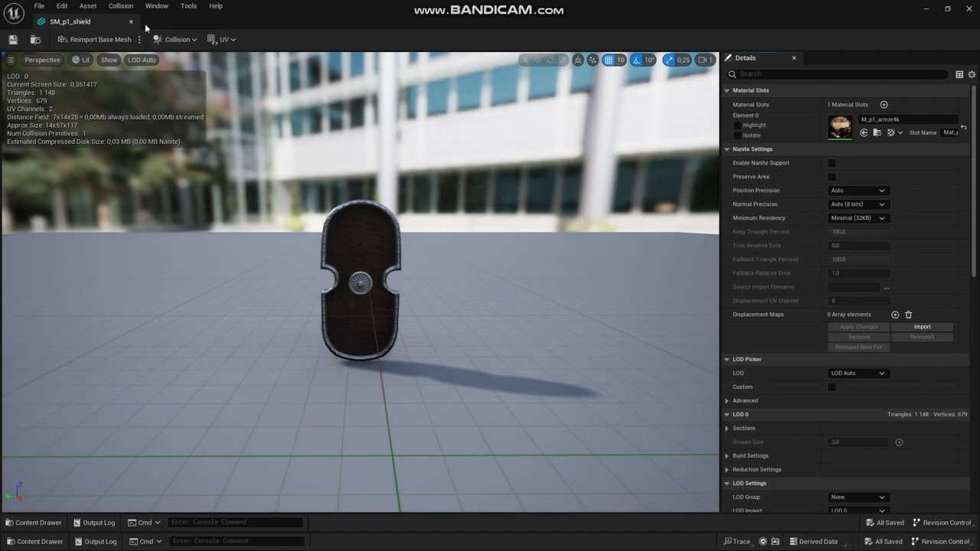Expand the Sections row under LOD 0

tap(727, 429)
